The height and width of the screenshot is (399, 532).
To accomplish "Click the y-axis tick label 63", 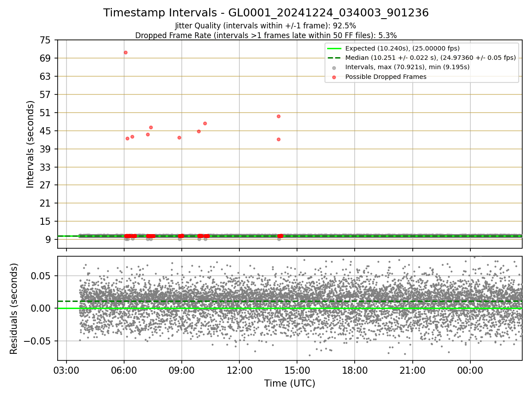I will [x=45, y=77].
